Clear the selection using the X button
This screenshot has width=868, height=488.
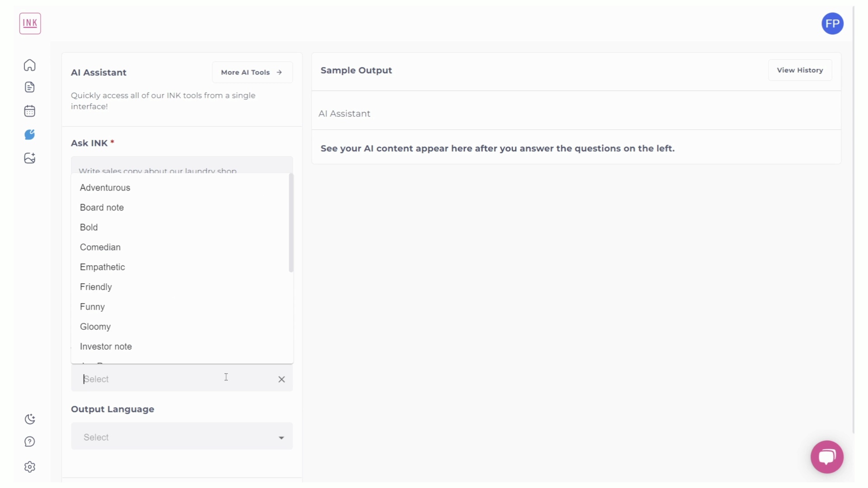[x=281, y=379]
